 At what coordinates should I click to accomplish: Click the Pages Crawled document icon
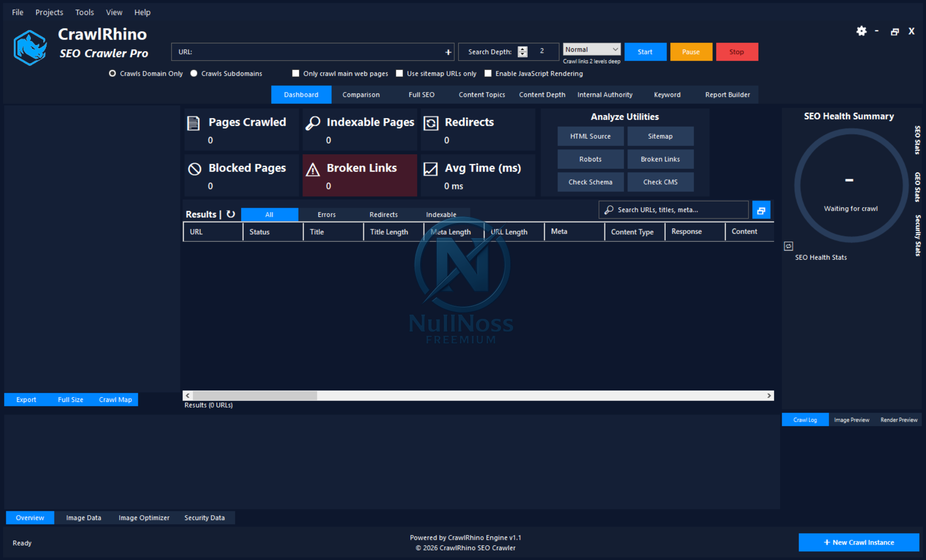pos(193,123)
